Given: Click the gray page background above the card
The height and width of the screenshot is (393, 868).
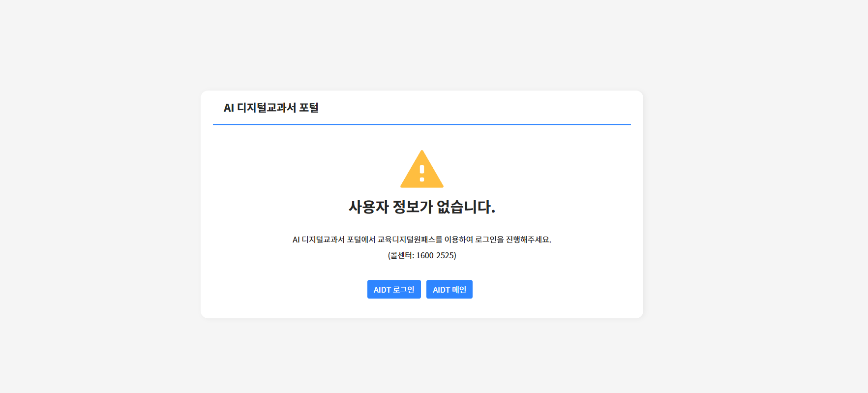Looking at the screenshot, I should 421,44.
